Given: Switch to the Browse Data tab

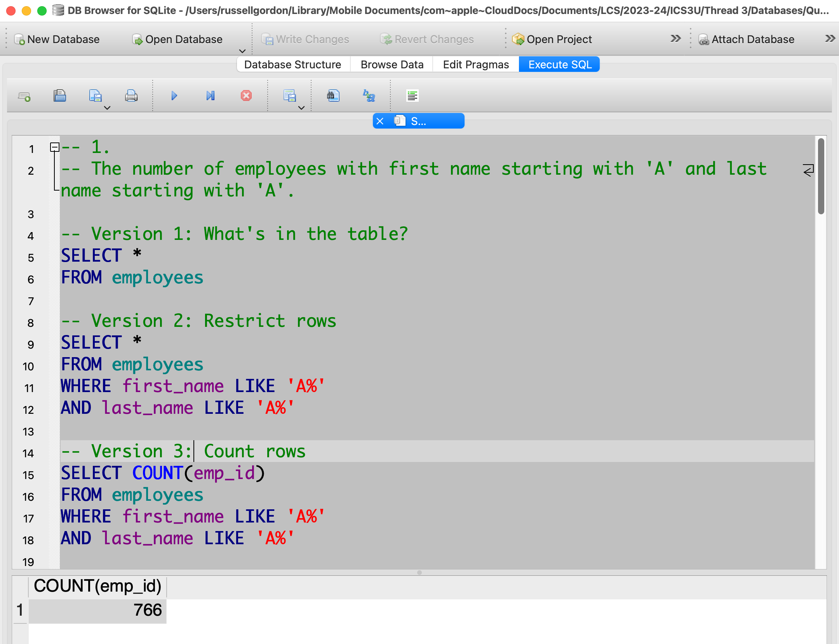Looking at the screenshot, I should [392, 64].
